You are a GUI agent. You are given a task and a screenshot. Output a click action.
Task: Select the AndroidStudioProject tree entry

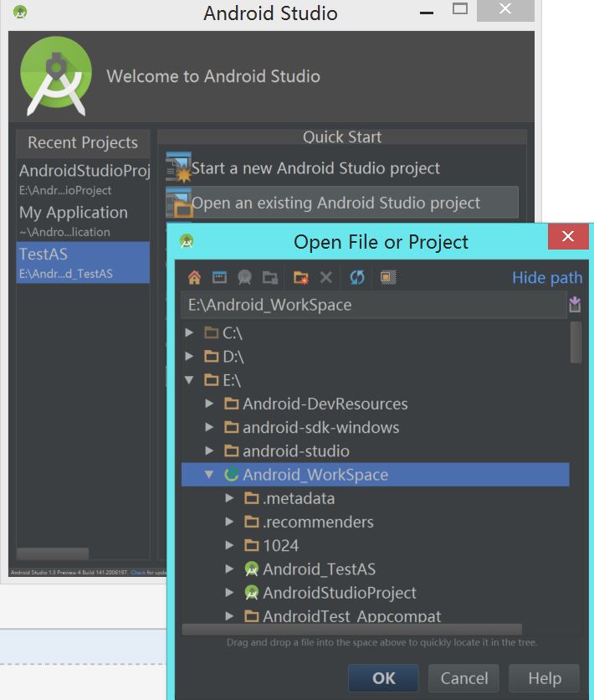tap(339, 593)
